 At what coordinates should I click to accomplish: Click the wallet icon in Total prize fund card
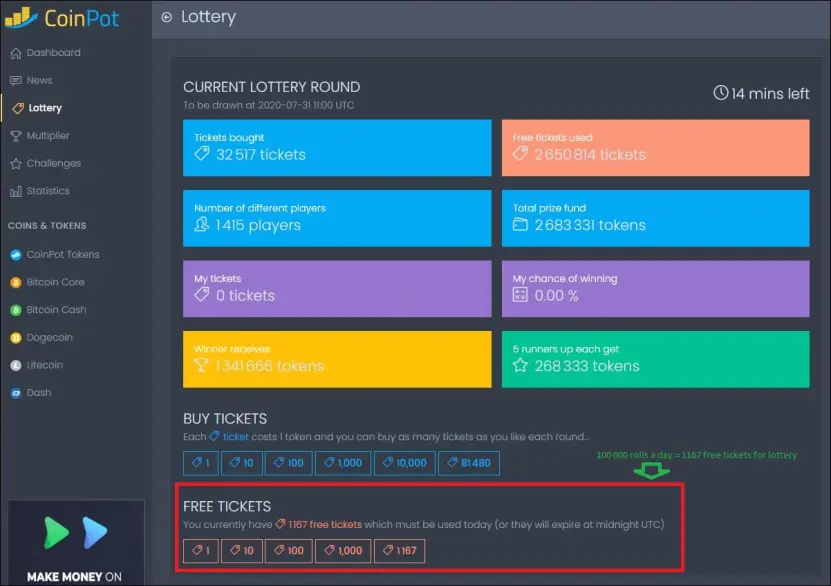point(520,224)
